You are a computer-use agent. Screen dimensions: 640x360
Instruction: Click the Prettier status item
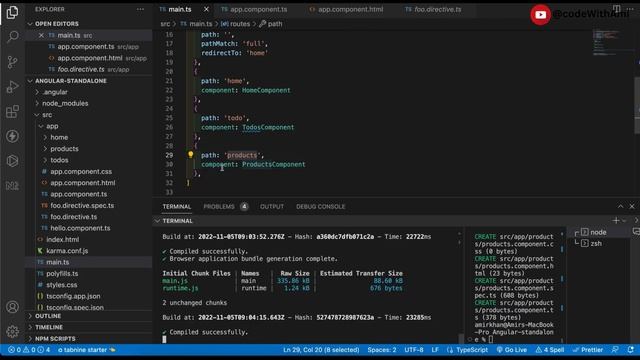[x=588, y=350]
